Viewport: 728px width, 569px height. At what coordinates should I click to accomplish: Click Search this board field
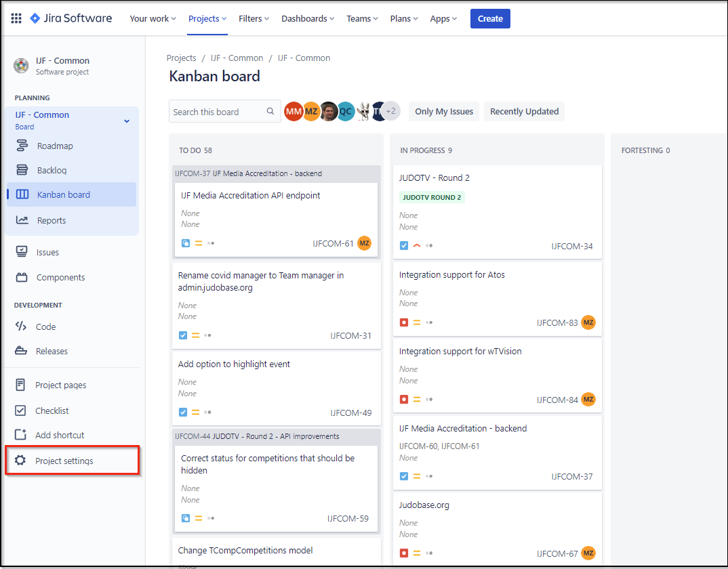pyautogui.click(x=225, y=111)
